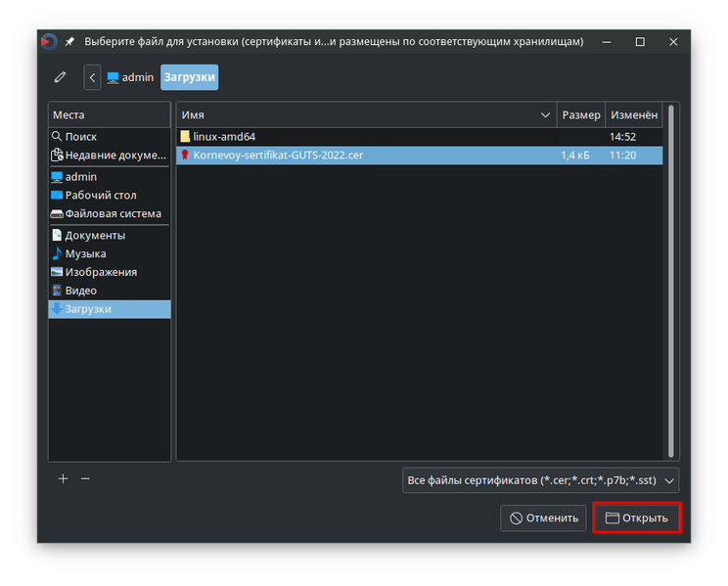Click the Загрузки breadcrumb button

[189, 77]
